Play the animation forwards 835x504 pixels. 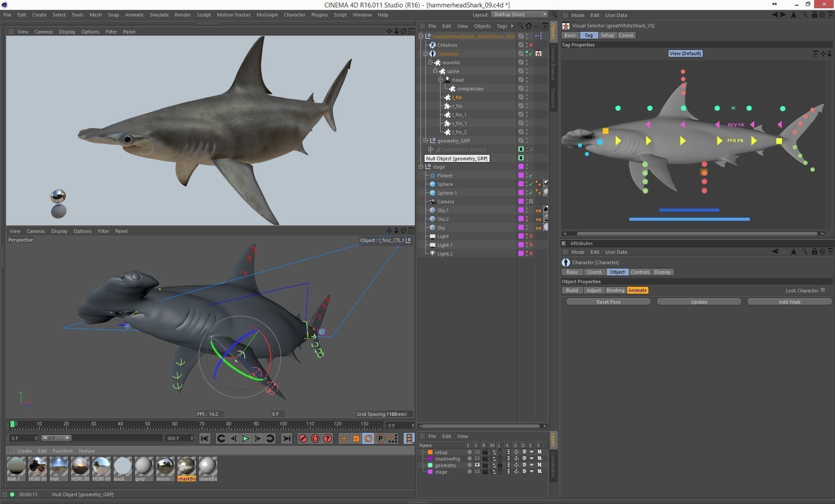point(245,438)
